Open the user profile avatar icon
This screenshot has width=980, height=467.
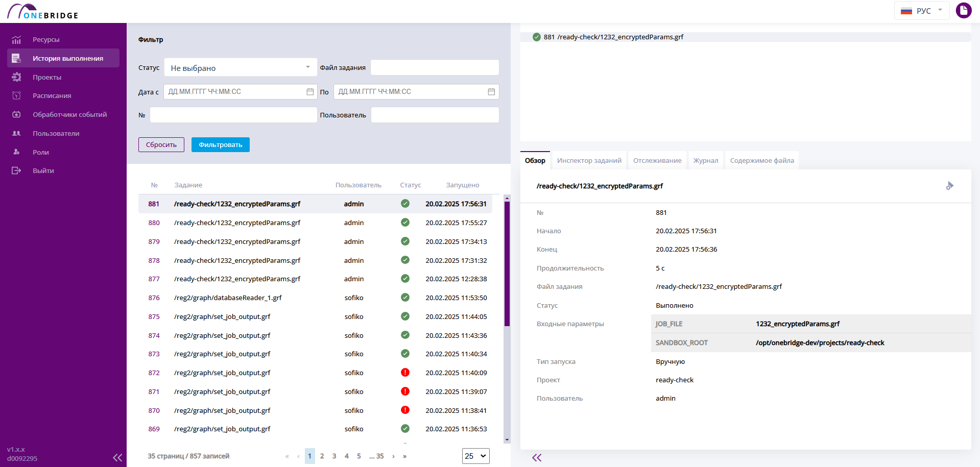tap(964, 10)
